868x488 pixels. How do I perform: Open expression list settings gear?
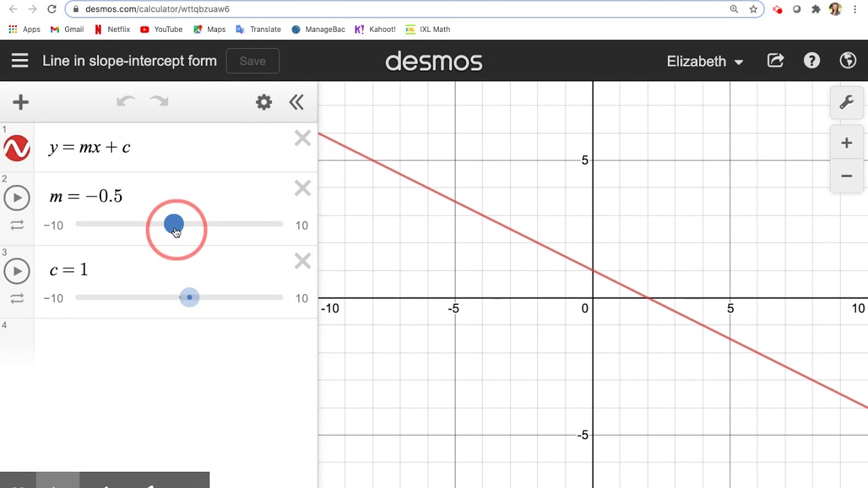coord(264,102)
